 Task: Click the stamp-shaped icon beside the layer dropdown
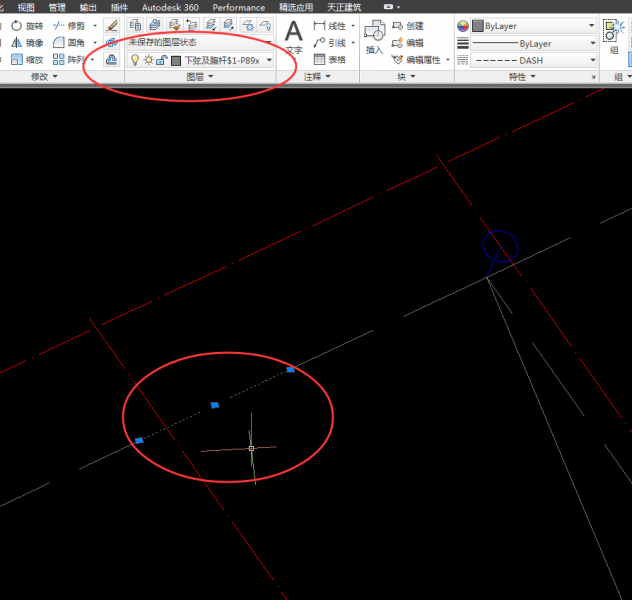[x=112, y=60]
